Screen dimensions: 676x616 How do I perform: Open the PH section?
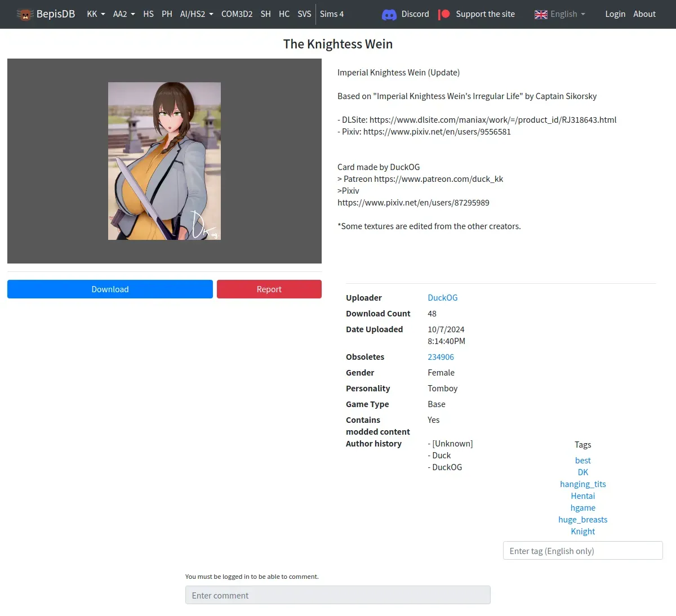[x=167, y=14]
